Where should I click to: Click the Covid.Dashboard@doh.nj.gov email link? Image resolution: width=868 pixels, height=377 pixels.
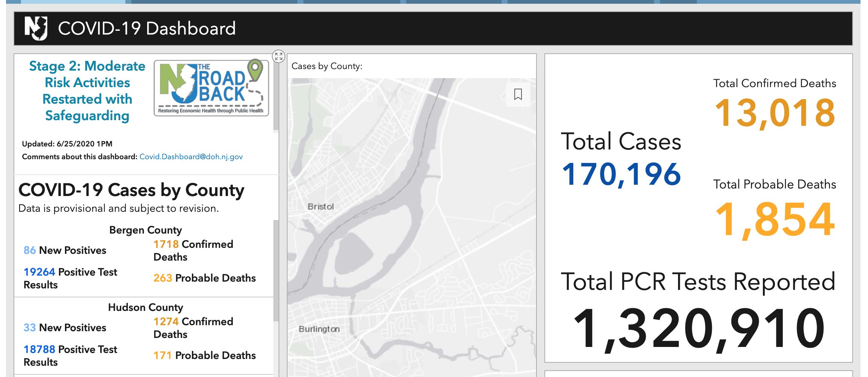point(191,157)
